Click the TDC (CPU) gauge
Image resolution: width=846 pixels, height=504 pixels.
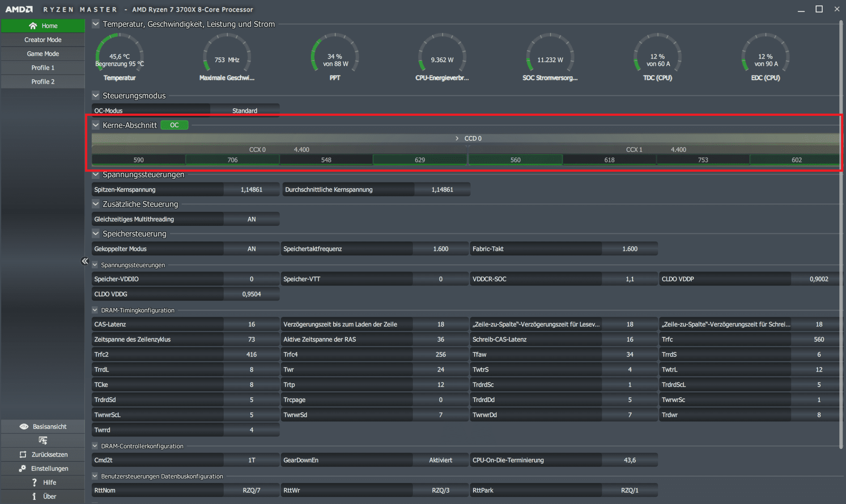(658, 56)
